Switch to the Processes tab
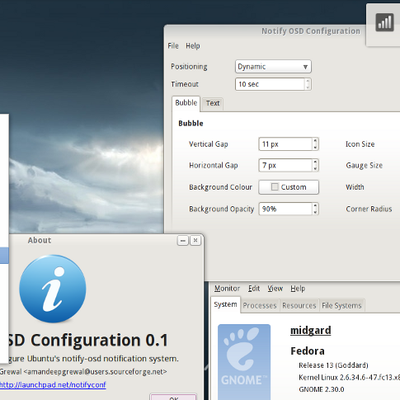The height and width of the screenshot is (400, 400). click(260, 305)
